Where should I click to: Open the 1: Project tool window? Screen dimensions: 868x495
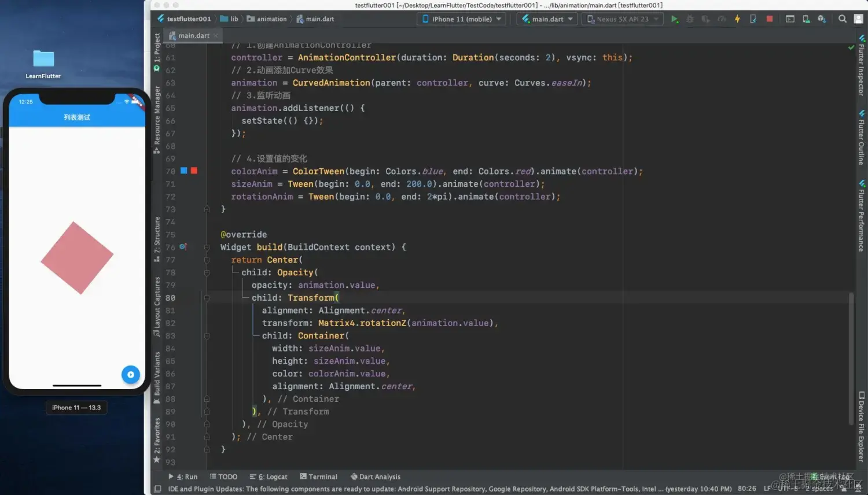coord(157,52)
